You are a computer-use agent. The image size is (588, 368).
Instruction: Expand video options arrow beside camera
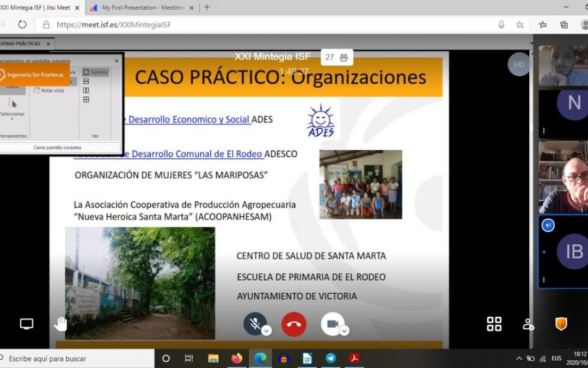[x=344, y=330]
